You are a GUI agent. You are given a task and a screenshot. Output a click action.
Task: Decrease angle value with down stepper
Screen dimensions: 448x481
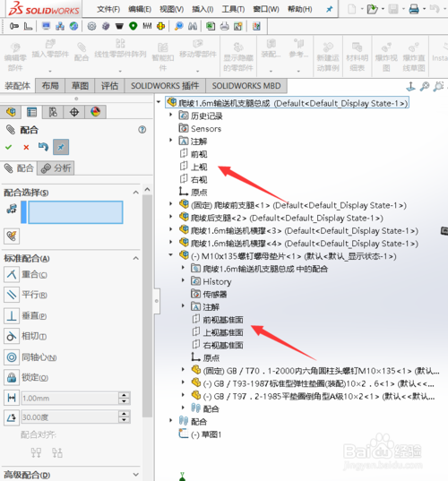[x=124, y=421]
